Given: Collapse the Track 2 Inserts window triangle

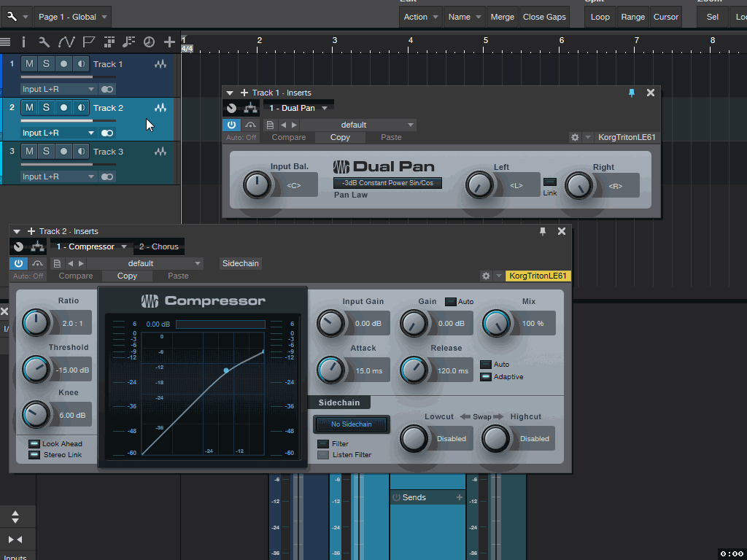Looking at the screenshot, I should click(x=17, y=231).
